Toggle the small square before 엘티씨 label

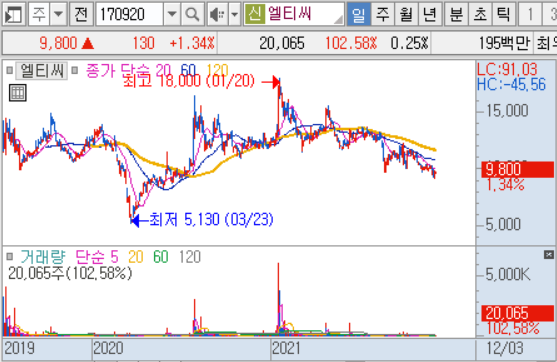pyautogui.click(x=10, y=70)
